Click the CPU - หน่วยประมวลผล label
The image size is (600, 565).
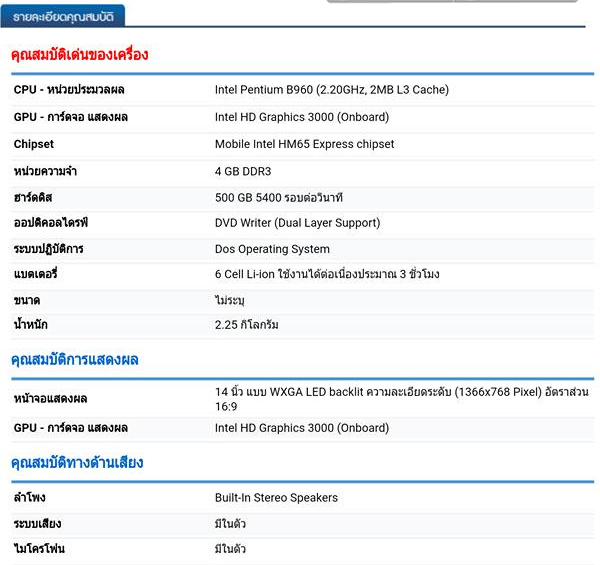coord(69,90)
